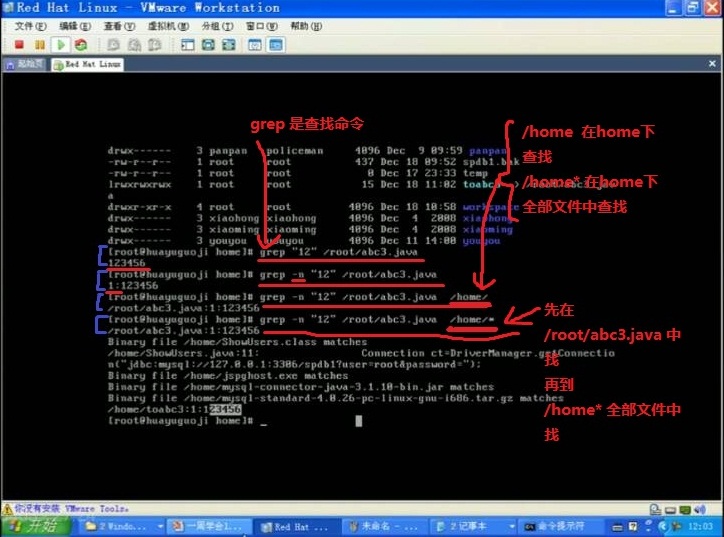
Task: Switch to the home page tab
Action: point(25,64)
